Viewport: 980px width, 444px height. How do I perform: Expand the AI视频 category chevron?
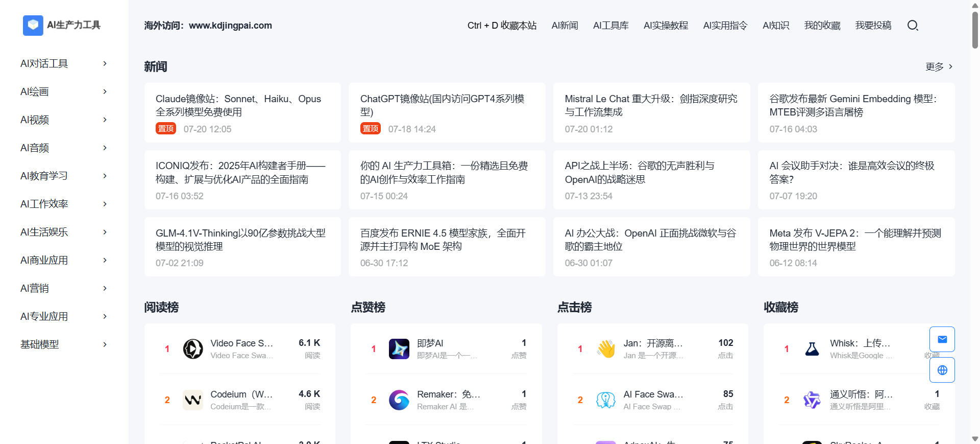click(105, 120)
